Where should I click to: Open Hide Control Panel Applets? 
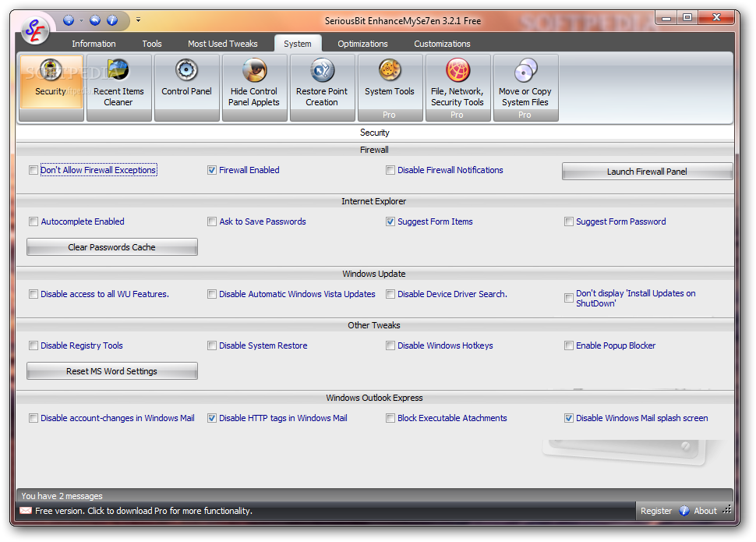[x=254, y=87]
